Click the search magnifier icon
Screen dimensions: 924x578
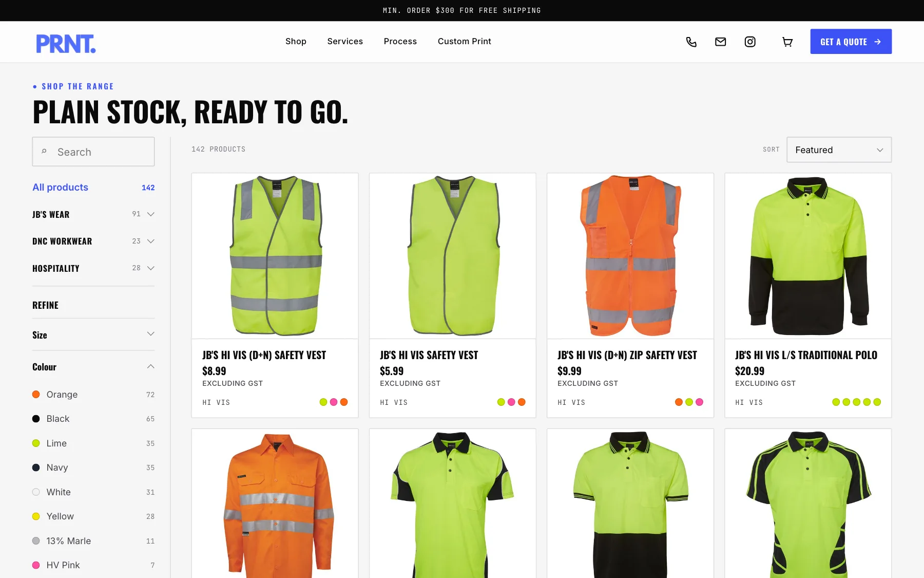(x=44, y=152)
